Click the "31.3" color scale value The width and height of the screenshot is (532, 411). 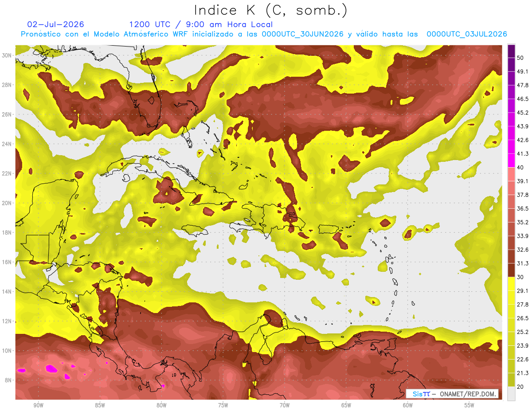(x=523, y=263)
